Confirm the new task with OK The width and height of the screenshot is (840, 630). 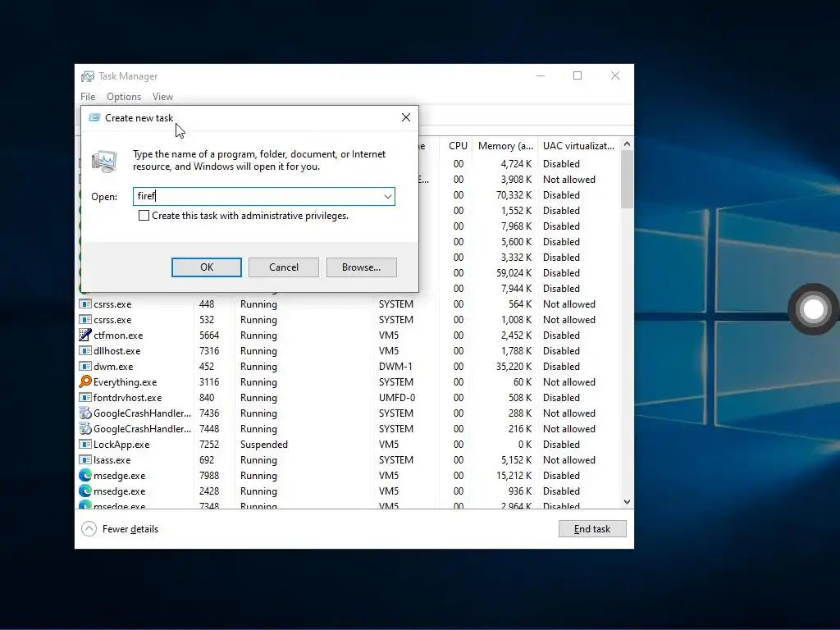(x=207, y=267)
